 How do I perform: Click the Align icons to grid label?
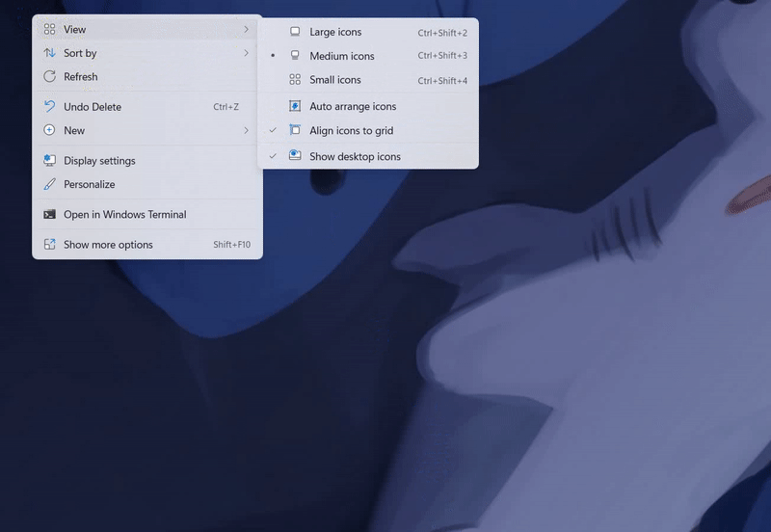click(x=351, y=131)
